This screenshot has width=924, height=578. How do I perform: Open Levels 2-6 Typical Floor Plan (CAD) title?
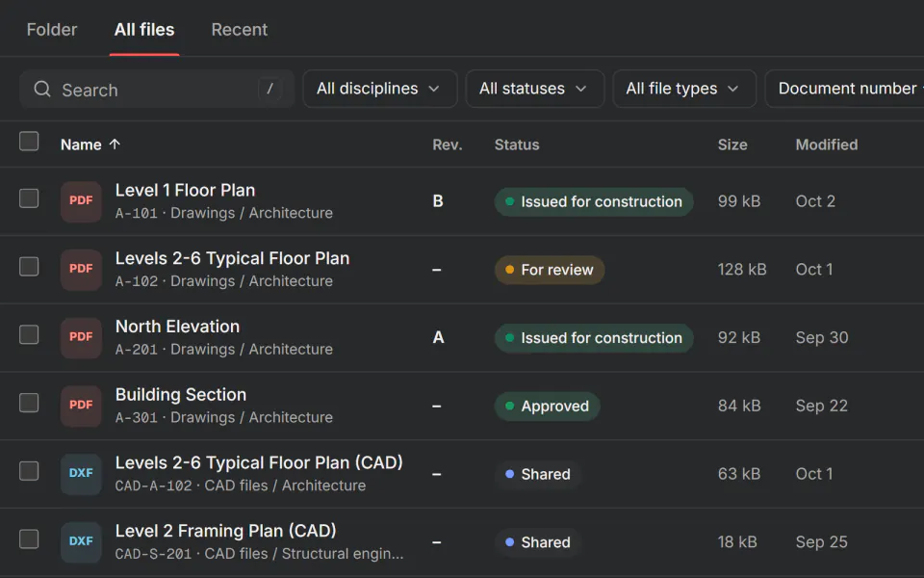tap(259, 462)
